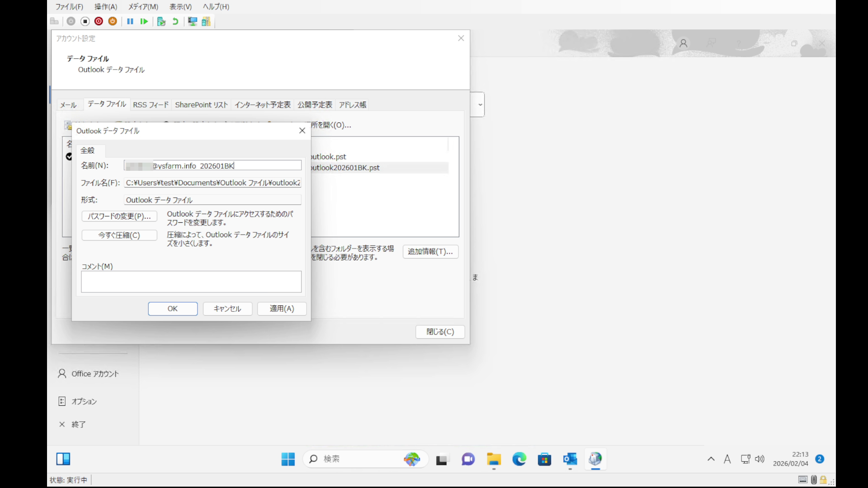Click パスワードの変更(P) button

(119, 216)
